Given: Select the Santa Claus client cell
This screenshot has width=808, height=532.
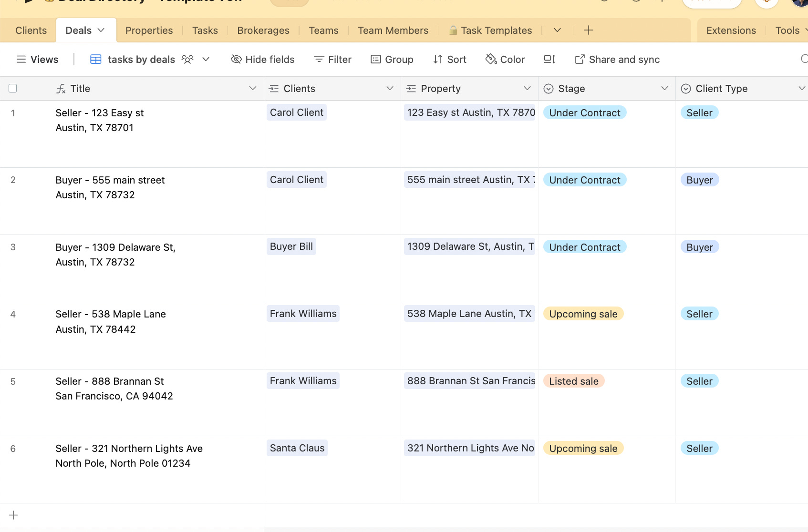Looking at the screenshot, I should coord(297,448).
